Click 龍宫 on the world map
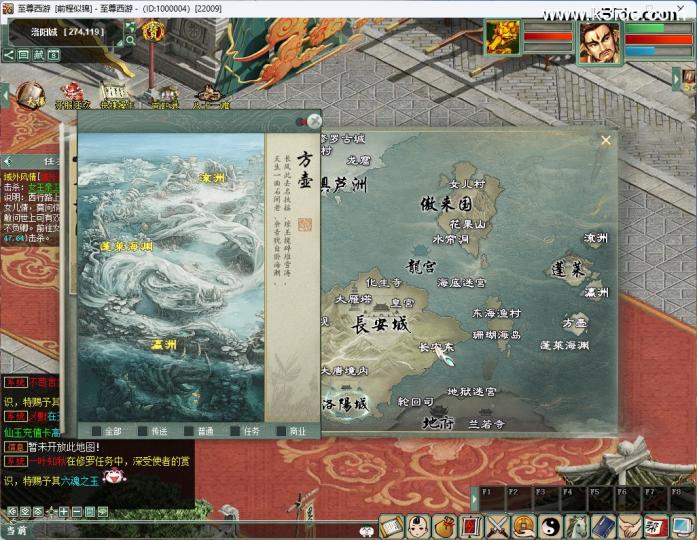 click(x=421, y=267)
